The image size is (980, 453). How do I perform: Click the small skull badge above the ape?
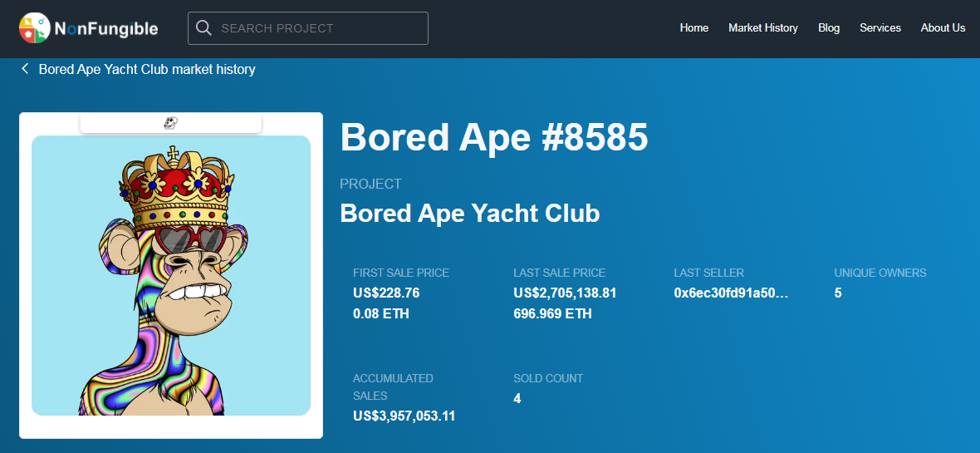(170, 123)
